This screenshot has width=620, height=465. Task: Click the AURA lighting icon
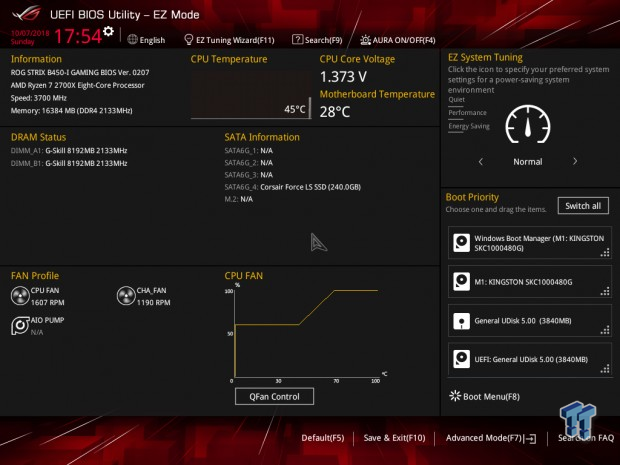tap(365, 40)
